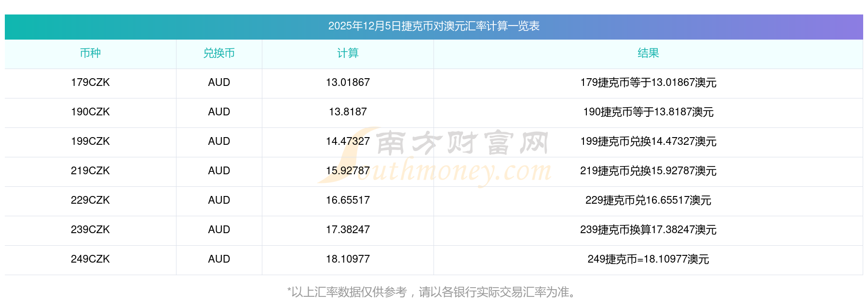This screenshot has height=307, width=868.
Task: Click the 兑换币 column header
Action: click(x=219, y=53)
